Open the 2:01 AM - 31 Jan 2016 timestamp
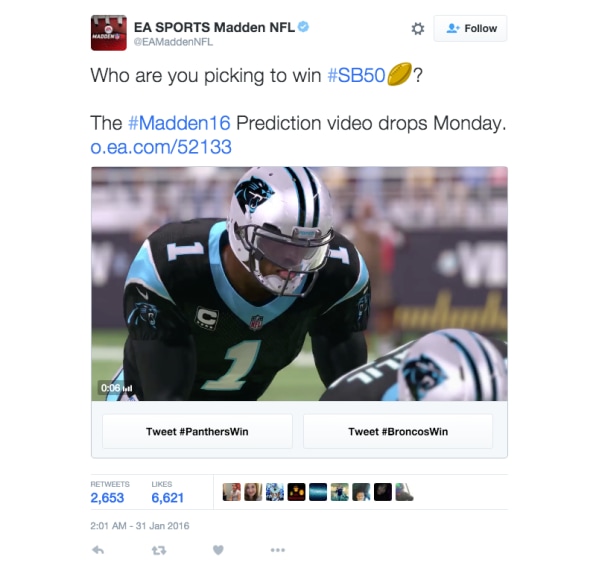 click(x=140, y=526)
